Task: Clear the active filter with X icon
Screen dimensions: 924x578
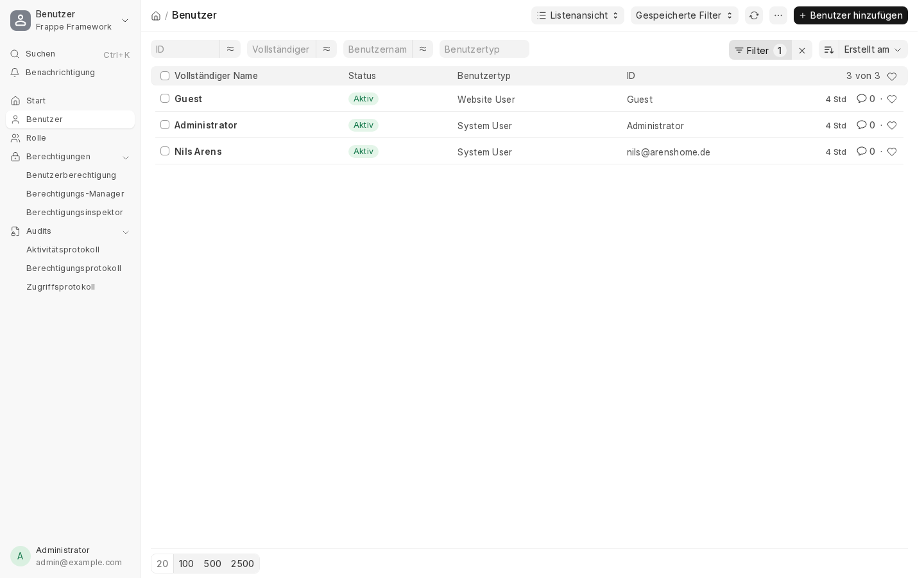Action: 802,50
